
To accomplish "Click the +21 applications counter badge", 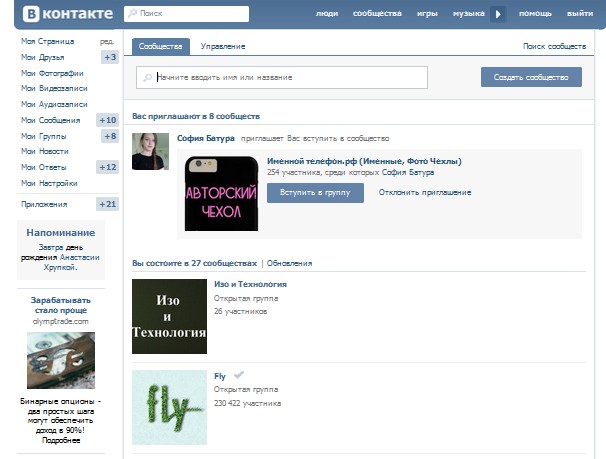I will (108, 204).
